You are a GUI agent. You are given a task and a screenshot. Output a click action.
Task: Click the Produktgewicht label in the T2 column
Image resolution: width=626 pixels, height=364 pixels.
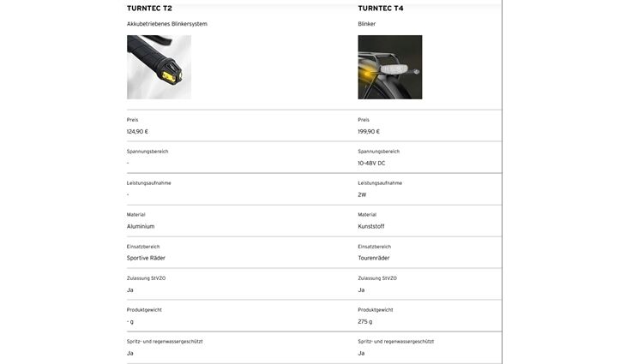tap(144, 310)
